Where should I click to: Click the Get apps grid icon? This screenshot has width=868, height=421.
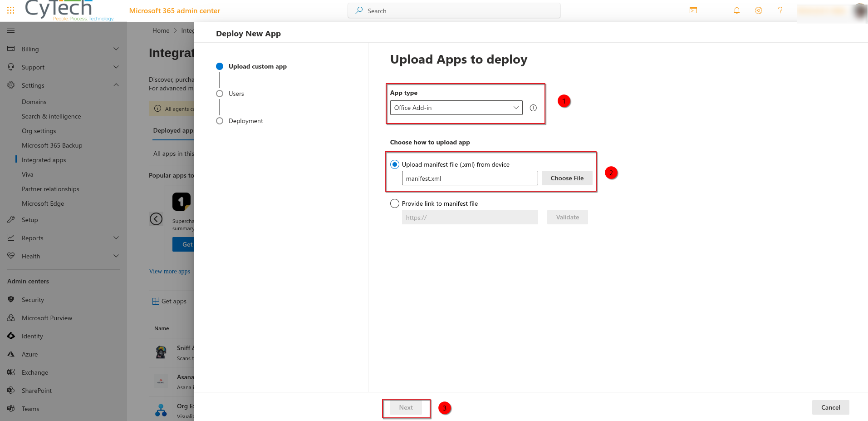tap(156, 301)
